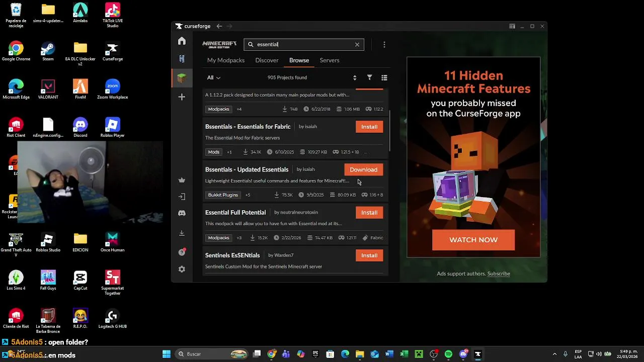The height and width of the screenshot is (362, 644).
Task: Expand the All category dropdown
Action: coord(214,77)
